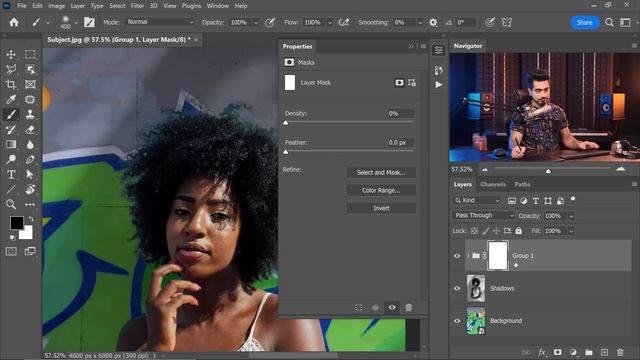Select the Object Selection tool

(30, 69)
